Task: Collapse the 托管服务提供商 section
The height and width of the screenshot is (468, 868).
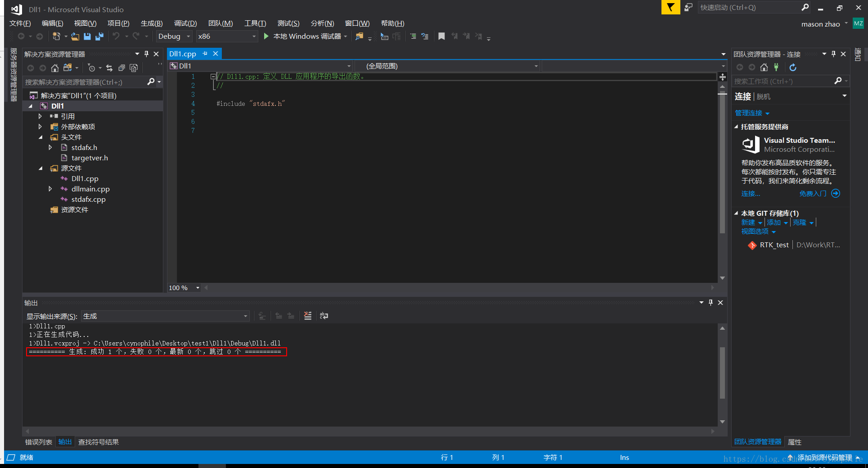Action: (x=736, y=127)
